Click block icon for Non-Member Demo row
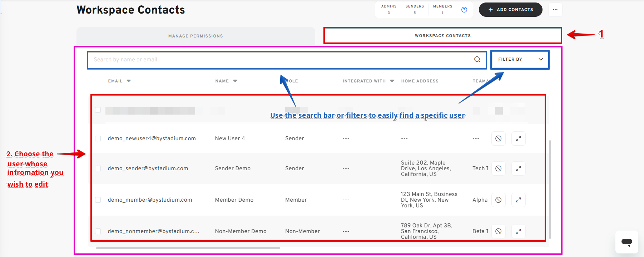The height and width of the screenshot is (257, 644). 498,231
